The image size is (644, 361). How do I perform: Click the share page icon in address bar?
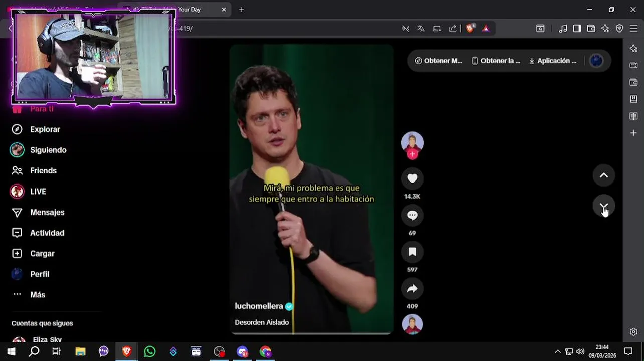click(x=453, y=29)
